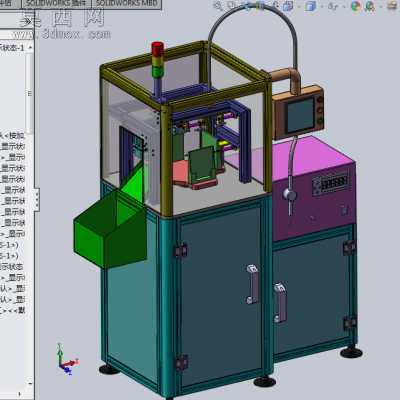Expand the Hide/Show Items dropdown arrow
The width and height of the screenshot is (400, 400).
[343, 6]
